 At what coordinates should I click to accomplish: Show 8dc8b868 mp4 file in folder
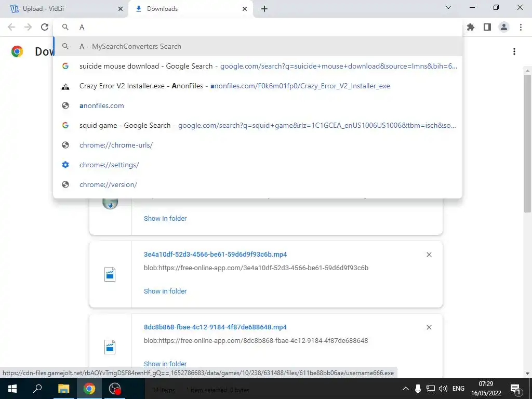click(165, 364)
